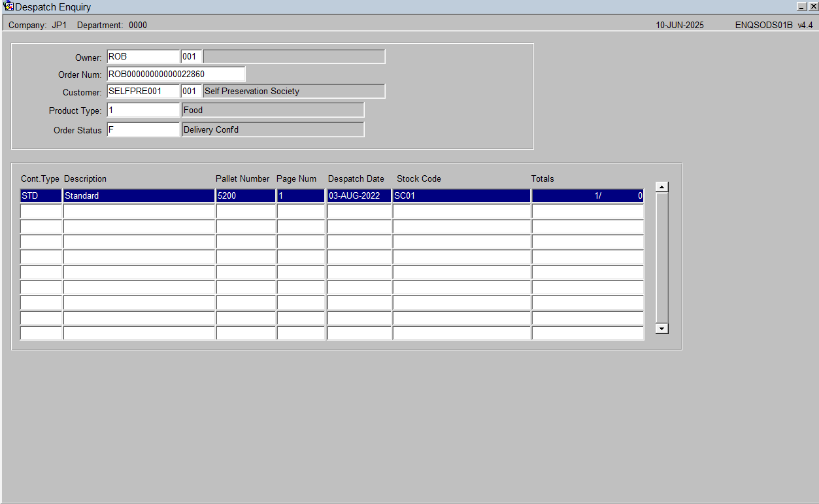This screenshot has width=819, height=504.
Task: Click the scrollbar down arrow
Action: [x=662, y=329]
